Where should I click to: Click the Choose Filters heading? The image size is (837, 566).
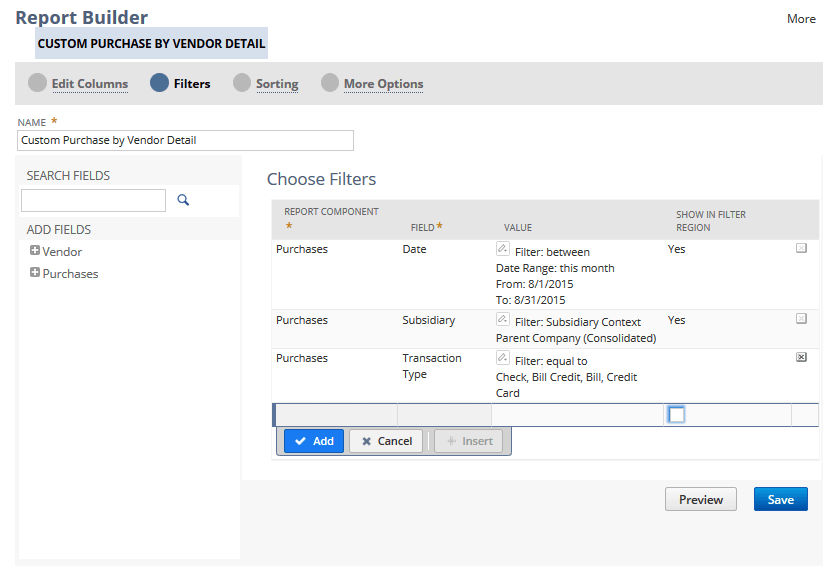pyautogui.click(x=321, y=179)
